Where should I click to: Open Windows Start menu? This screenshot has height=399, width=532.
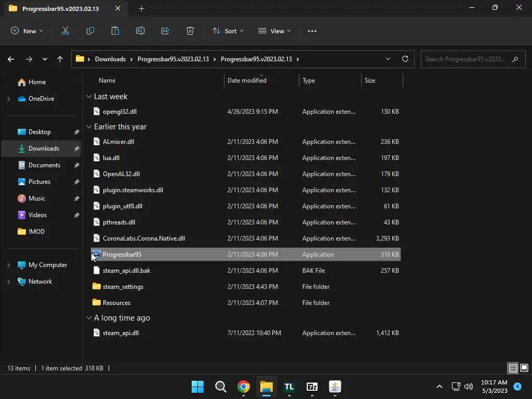pyautogui.click(x=197, y=387)
